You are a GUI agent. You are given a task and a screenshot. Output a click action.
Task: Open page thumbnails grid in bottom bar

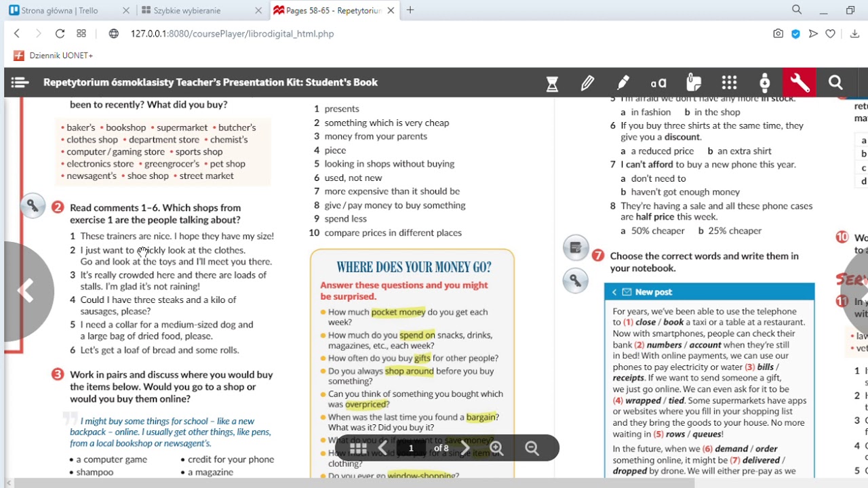tap(358, 448)
